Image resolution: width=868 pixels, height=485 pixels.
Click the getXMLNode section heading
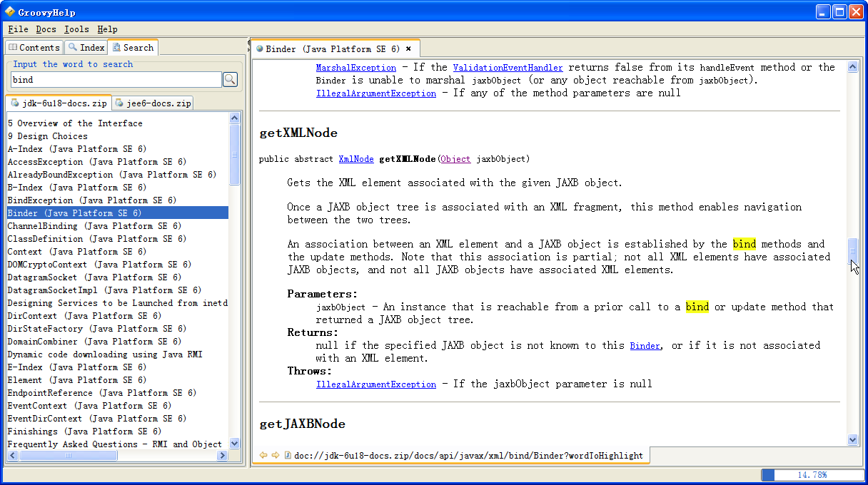pyautogui.click(x=298, y=133)
